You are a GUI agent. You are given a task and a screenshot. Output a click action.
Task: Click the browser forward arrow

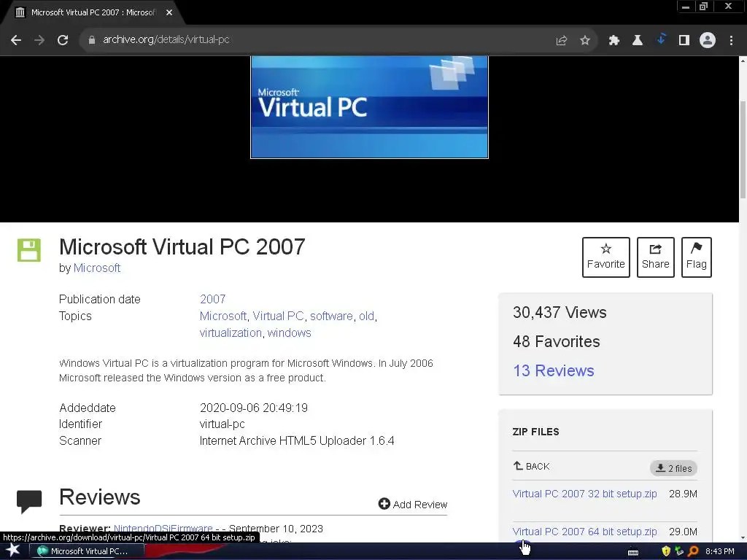[x=39, y=40]
